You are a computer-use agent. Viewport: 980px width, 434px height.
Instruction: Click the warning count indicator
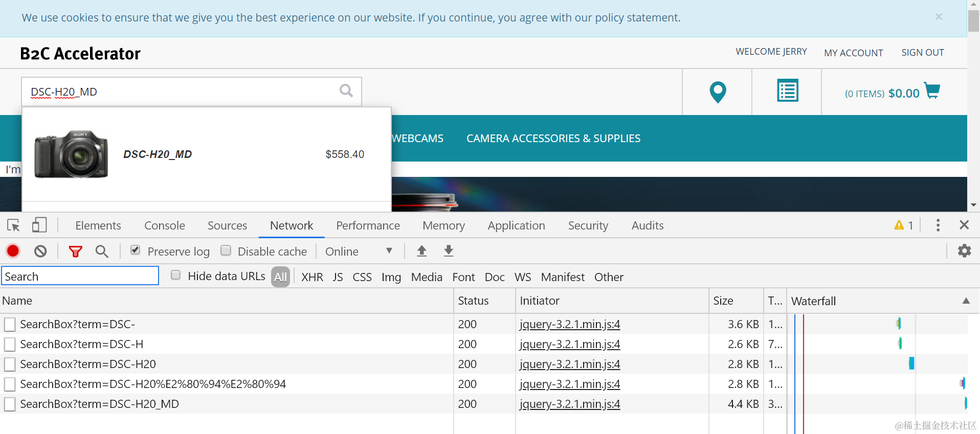(x=904, y=225)
